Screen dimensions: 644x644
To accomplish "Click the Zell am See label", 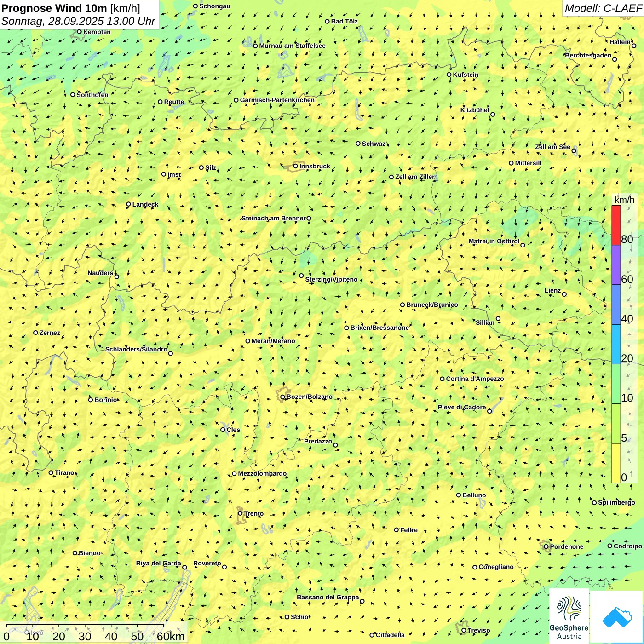I will tap(552, 147).
